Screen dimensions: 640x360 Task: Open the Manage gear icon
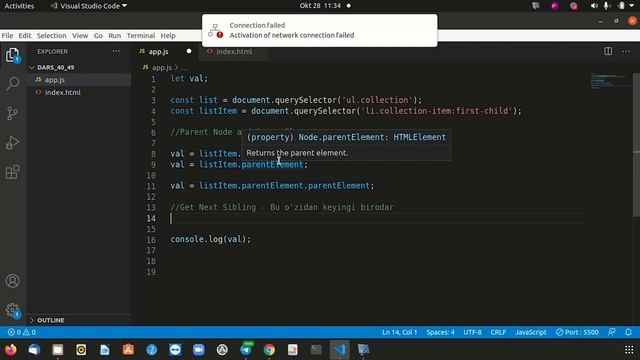(12, 310)
